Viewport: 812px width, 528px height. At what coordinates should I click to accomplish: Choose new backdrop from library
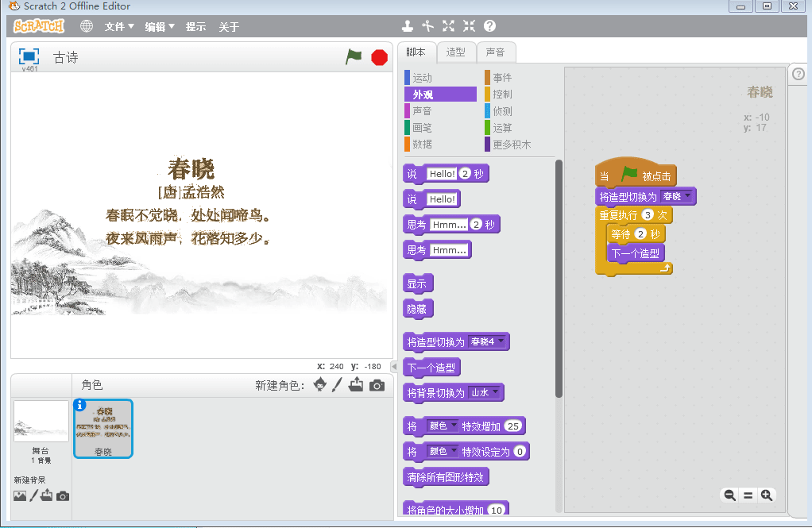(x=20, y=496)
